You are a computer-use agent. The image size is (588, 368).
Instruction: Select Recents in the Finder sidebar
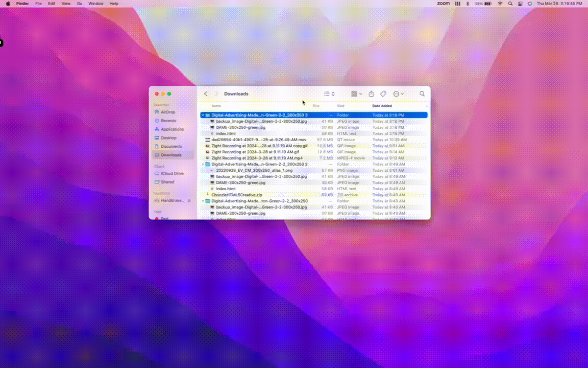pyautogui.click(x=168, y=121)
